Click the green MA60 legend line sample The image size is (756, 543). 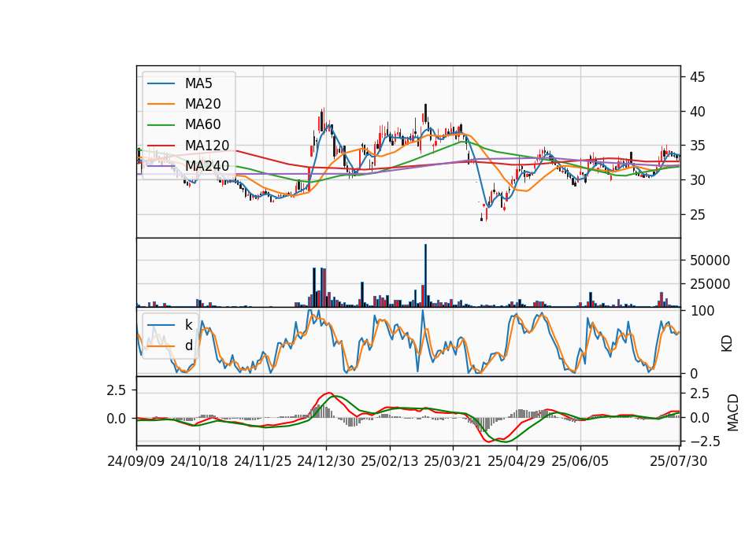point(161,125)
